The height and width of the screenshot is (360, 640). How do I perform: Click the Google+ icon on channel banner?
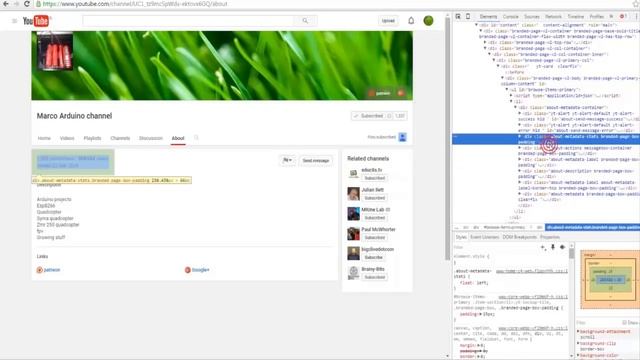[401, 93]
